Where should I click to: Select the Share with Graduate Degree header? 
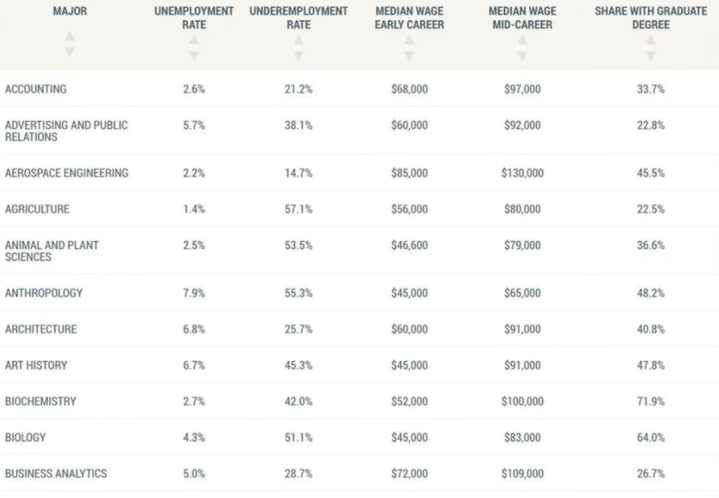pyautogui.click(x=651, y=18)
